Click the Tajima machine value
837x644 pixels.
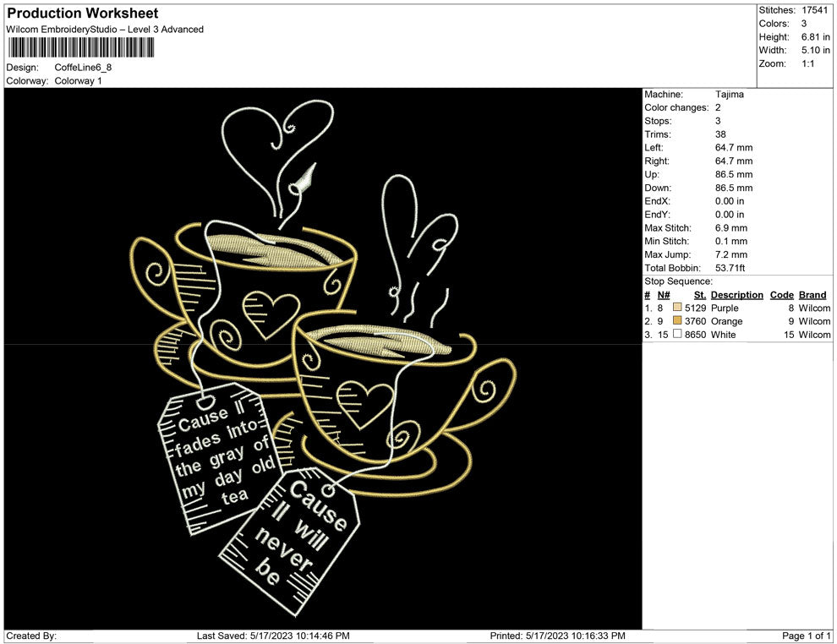tap(729, 95)
